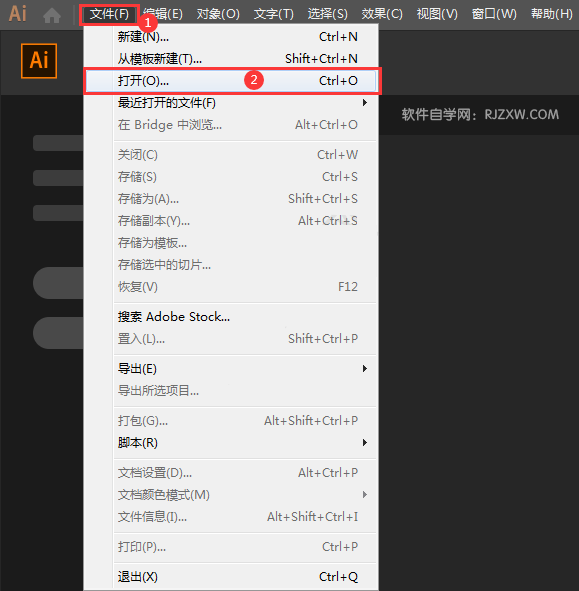Click 在 Bridge 中浏览... entry
This screenshot has width=579, height=591.
[x=231, y=125]
